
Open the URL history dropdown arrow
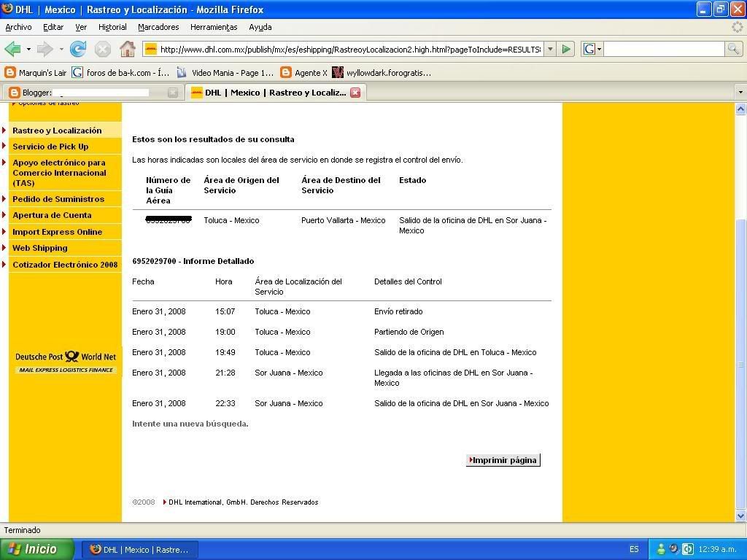550,49
